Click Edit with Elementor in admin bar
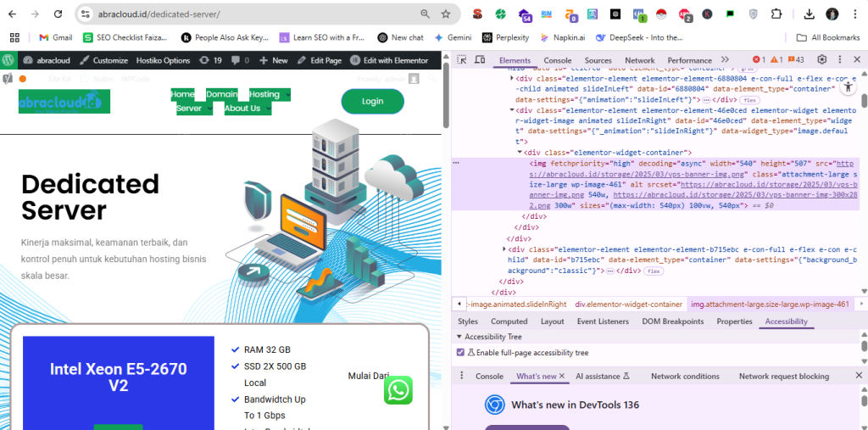Image resolution: width=868 pixels, height=430 pixels. pos(389,60)
